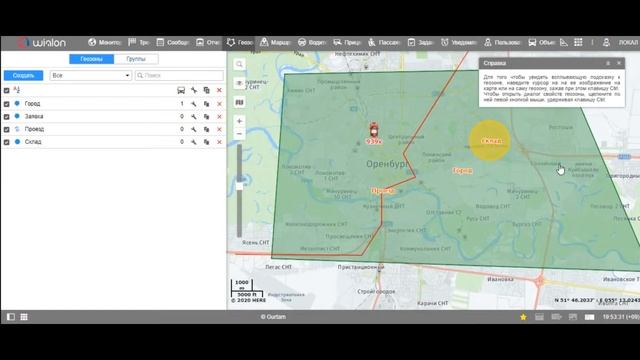Toggle the Склад geofence checkbox

[x=6, y=142]
